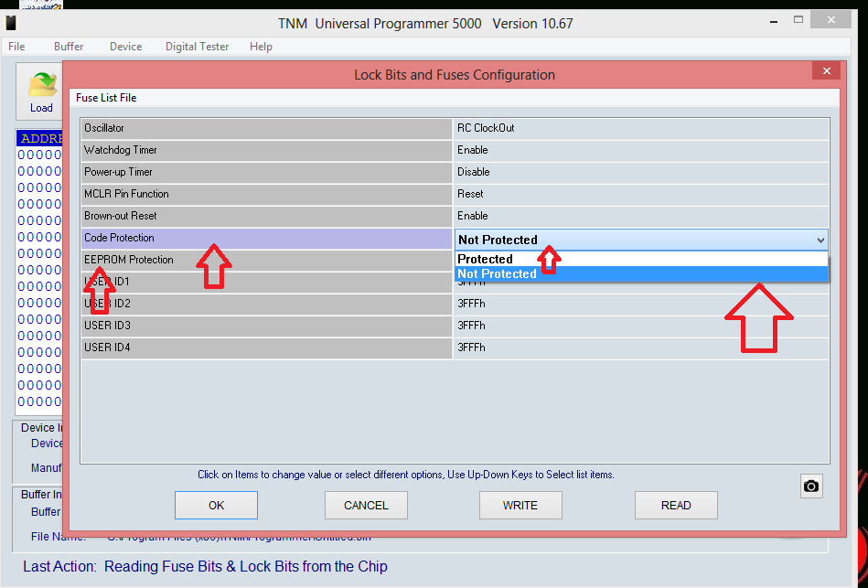Click the Brown-out Reset Enable value
Screen dimensions: 868x588
[641, 216]
